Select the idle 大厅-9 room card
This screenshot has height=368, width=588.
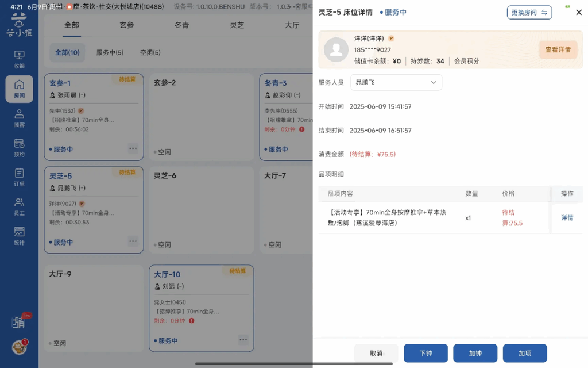pos(94,308)
